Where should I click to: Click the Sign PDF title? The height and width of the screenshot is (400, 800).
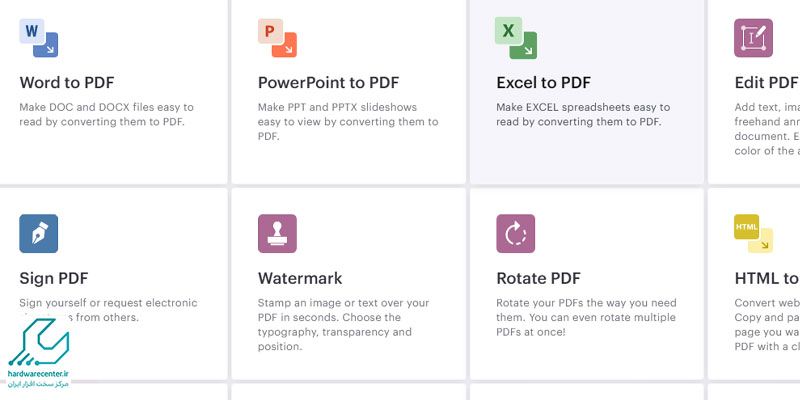54,278
